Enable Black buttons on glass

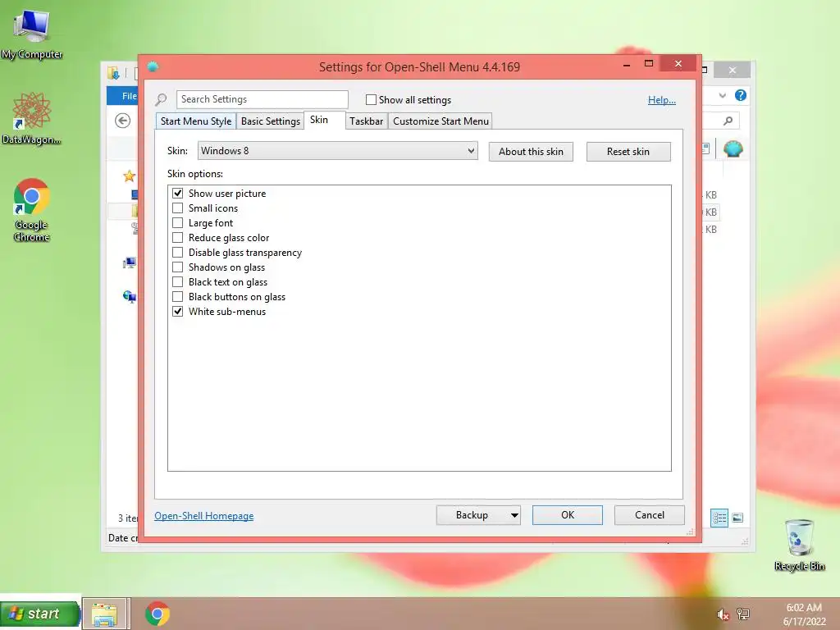[x=177, y=296]
